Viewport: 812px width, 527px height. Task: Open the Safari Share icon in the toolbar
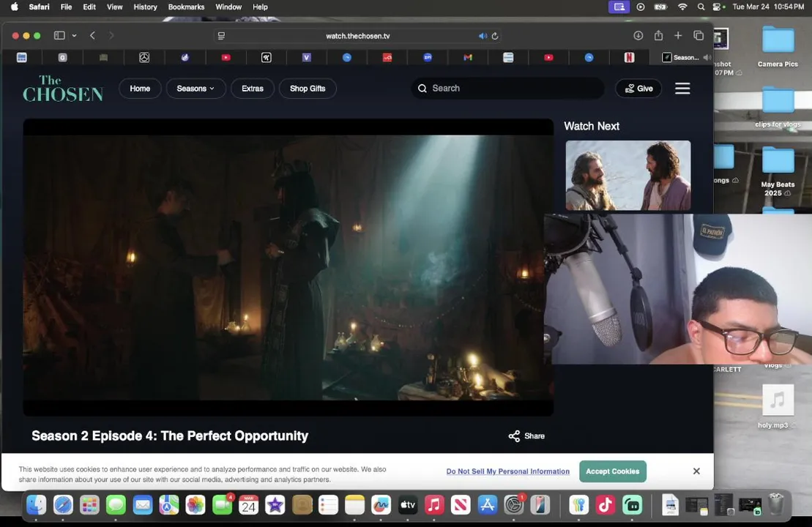pyautogui.click(x=658, y=35)
